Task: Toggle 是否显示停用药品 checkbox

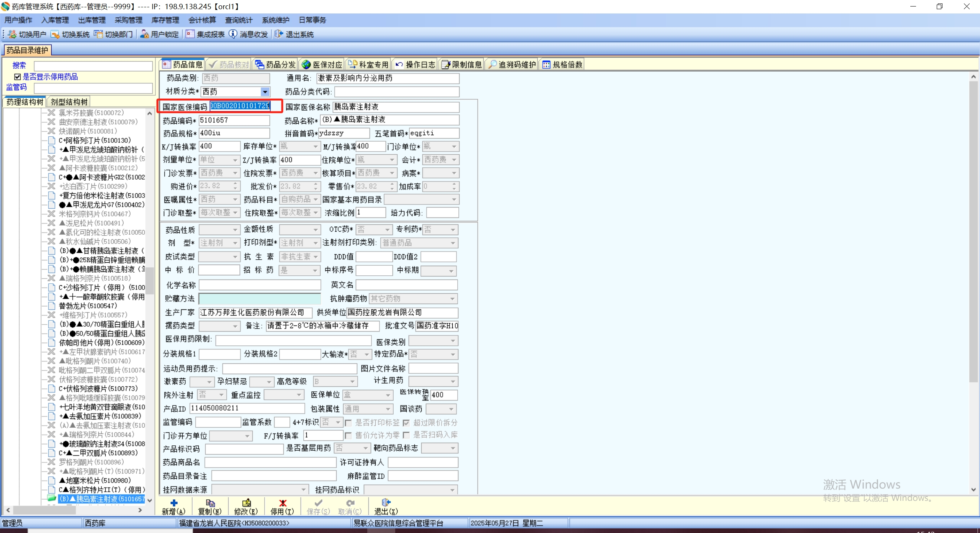Action: point(18,77)
